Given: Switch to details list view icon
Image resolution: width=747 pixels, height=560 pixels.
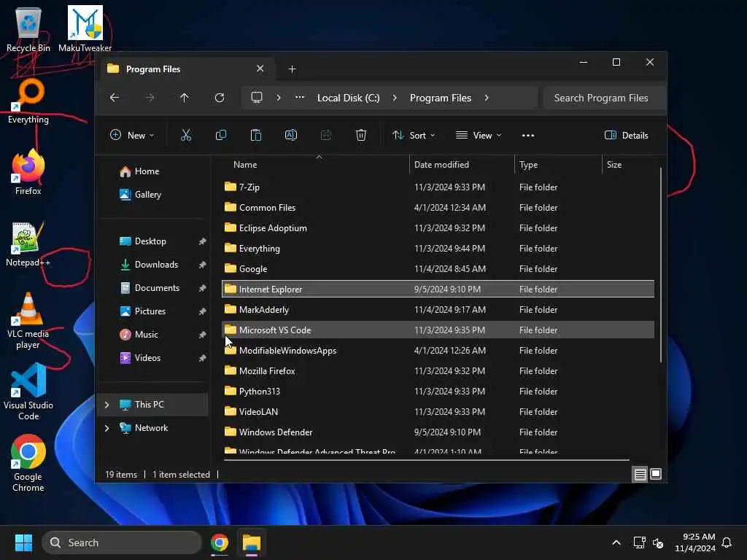Looking at the screenshot, I should pyautogui.click(x=640, y=474).
